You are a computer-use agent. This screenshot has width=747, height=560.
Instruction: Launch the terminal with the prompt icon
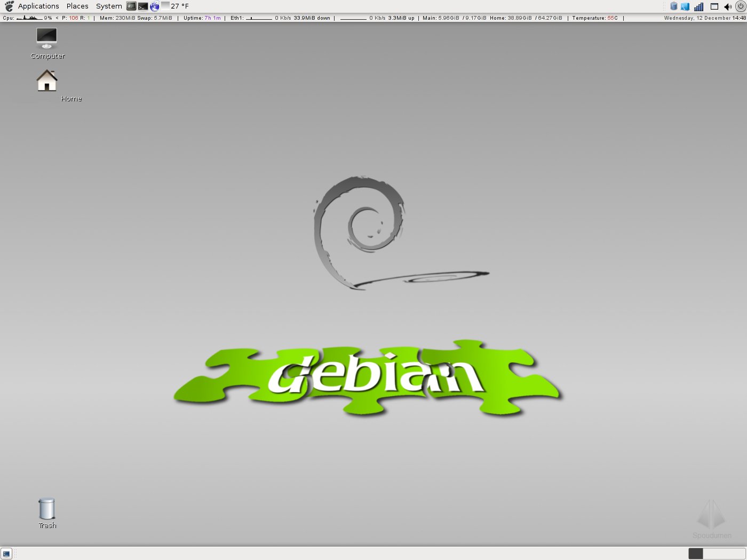pos(143,6)
